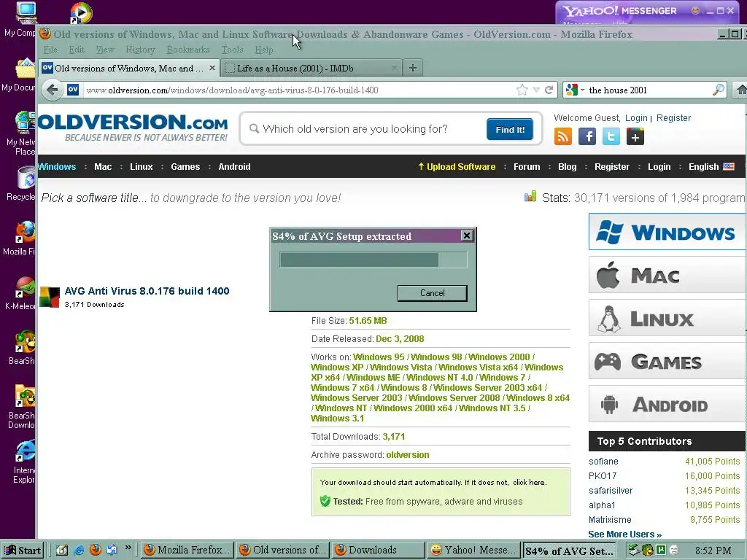747x560 pixels.
Task: Open the search engine dropdown arrow
Action: point(582,90)
